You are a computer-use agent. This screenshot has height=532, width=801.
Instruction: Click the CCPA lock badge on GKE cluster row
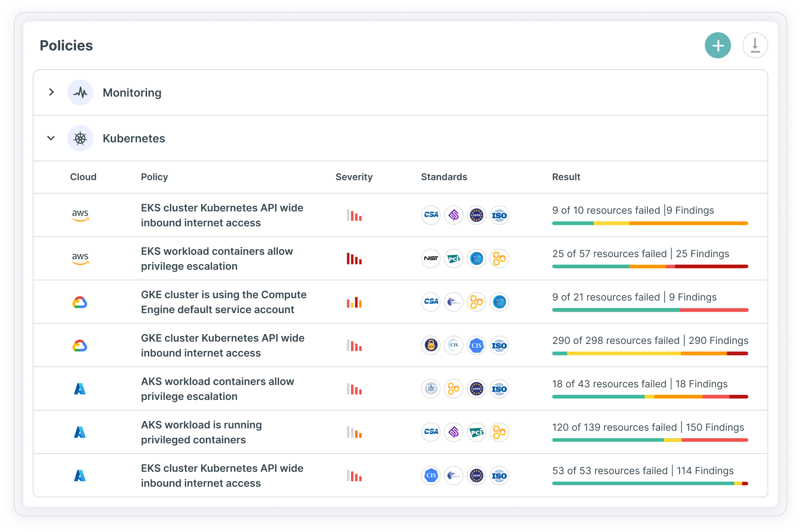pos(430,346)
